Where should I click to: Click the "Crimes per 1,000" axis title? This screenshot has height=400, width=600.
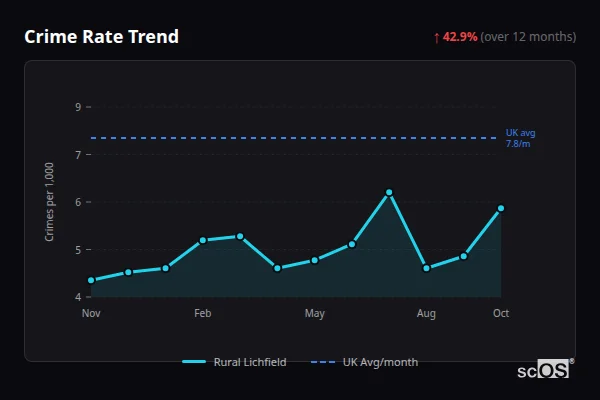click(x=49, y=202)
